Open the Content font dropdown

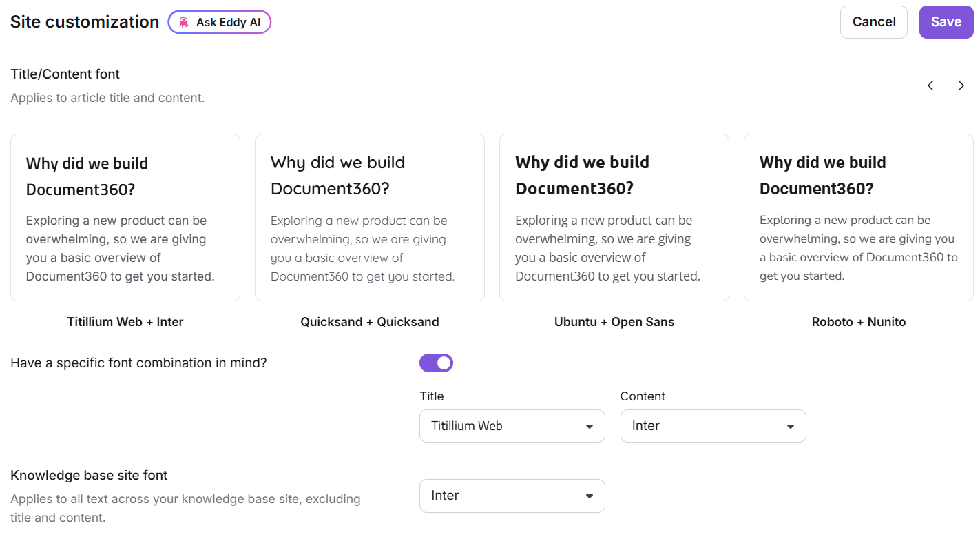pyautogui.click(x=713, y=426)
